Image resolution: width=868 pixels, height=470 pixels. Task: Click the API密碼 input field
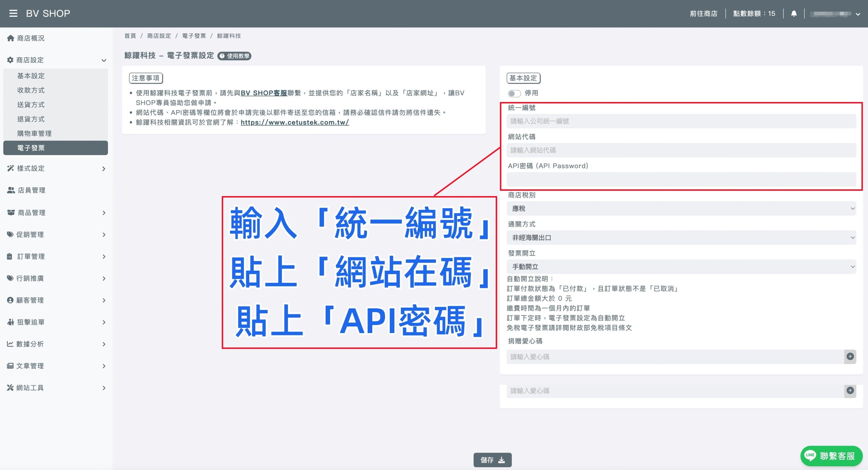(681, 179)
